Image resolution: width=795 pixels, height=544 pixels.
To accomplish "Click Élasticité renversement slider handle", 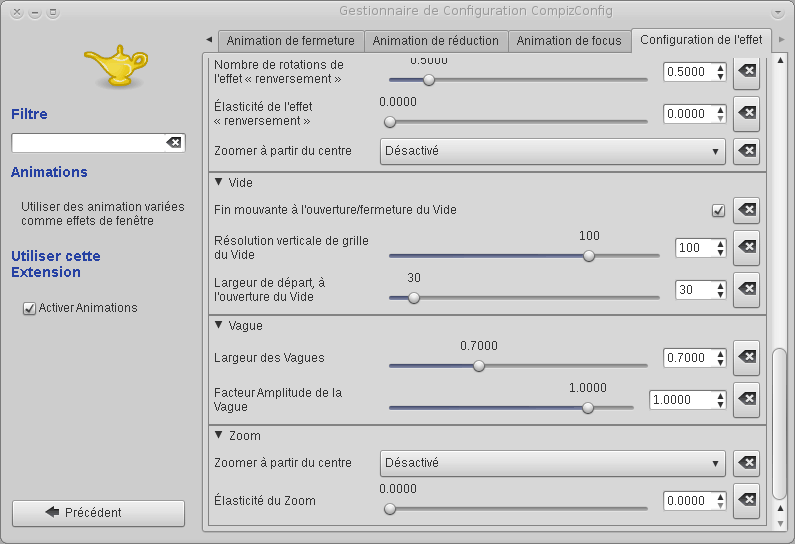I will [x=390, y=122].
